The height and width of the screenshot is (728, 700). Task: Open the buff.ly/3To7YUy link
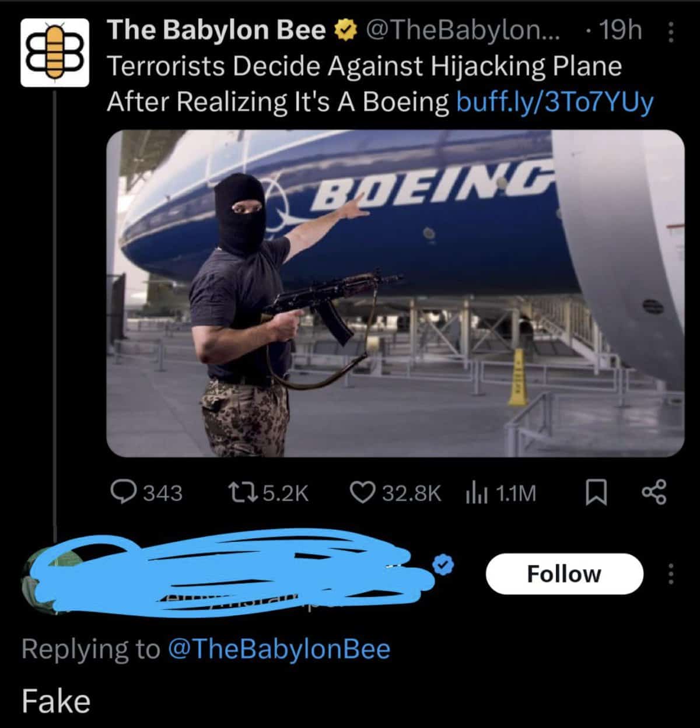point(554,101)
